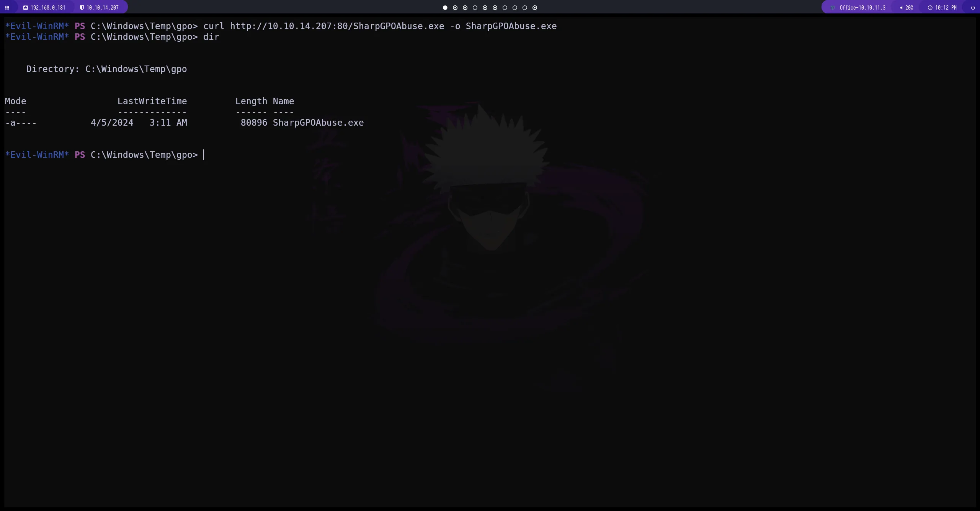Click the speaker volume icon

901,8
